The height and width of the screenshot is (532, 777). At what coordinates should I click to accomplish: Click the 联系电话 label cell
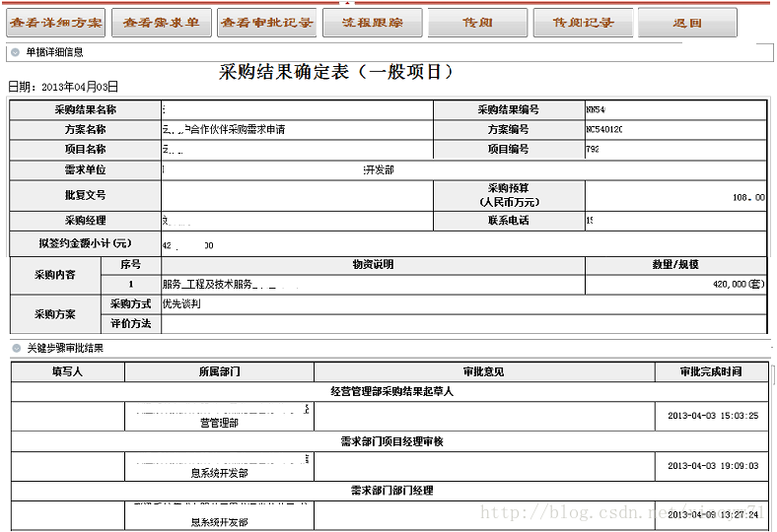coord(509,221)
